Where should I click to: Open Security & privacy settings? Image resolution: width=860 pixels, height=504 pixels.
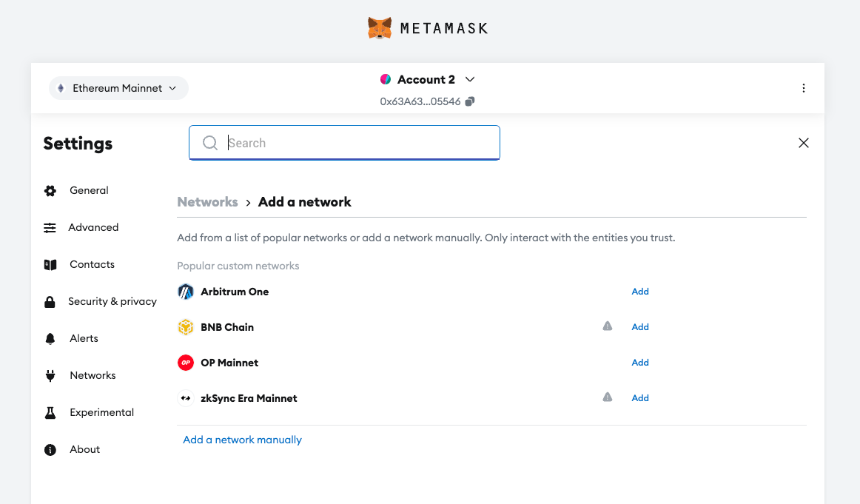click(x=112, y=301)
